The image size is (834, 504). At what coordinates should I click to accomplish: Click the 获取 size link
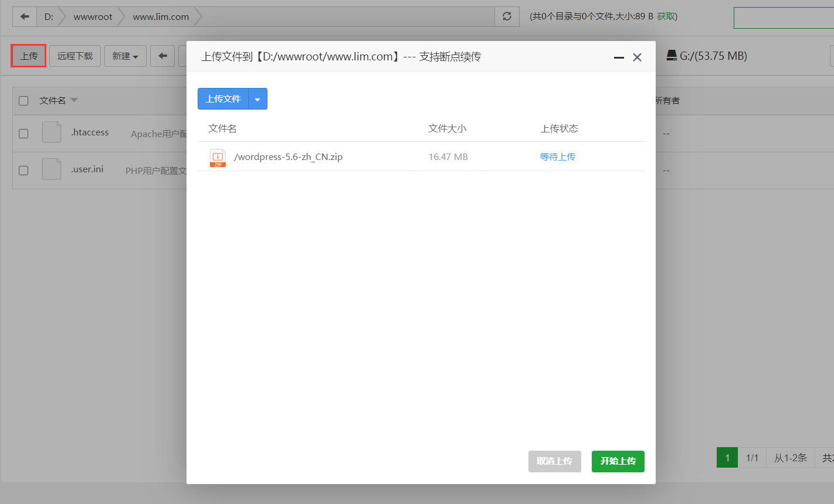tap(666, 16)
